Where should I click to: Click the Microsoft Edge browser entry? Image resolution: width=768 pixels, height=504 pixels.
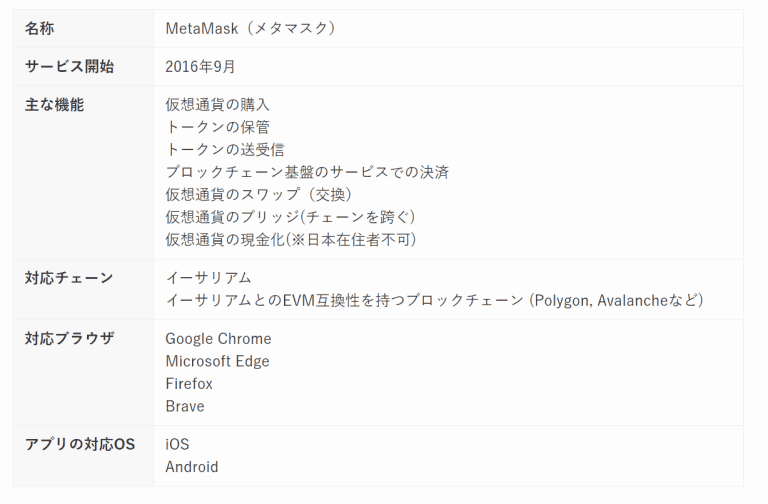pos(217,361)
